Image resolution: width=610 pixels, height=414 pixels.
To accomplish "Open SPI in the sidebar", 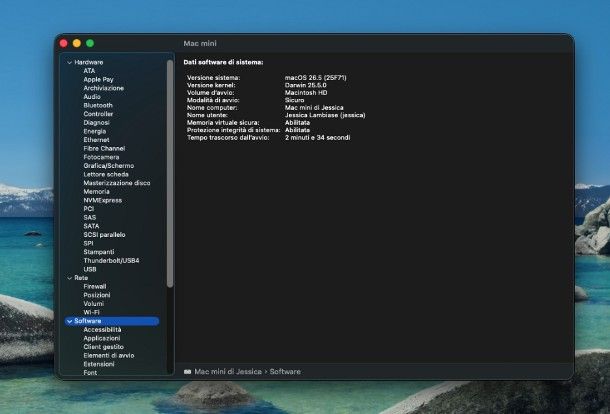I will pyautogui.click(x=88, y=243).
